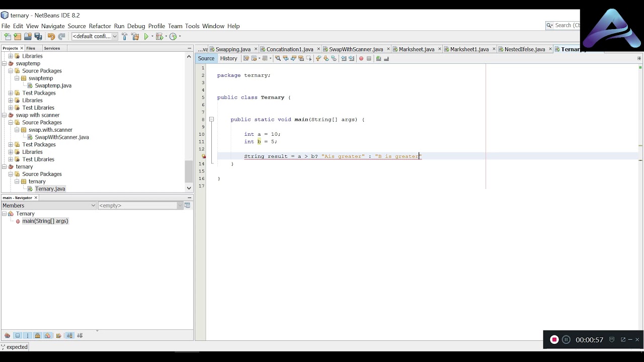
Task: Toggle a breakpoint in the line 10 gutter
Action: tap(204, 134)
